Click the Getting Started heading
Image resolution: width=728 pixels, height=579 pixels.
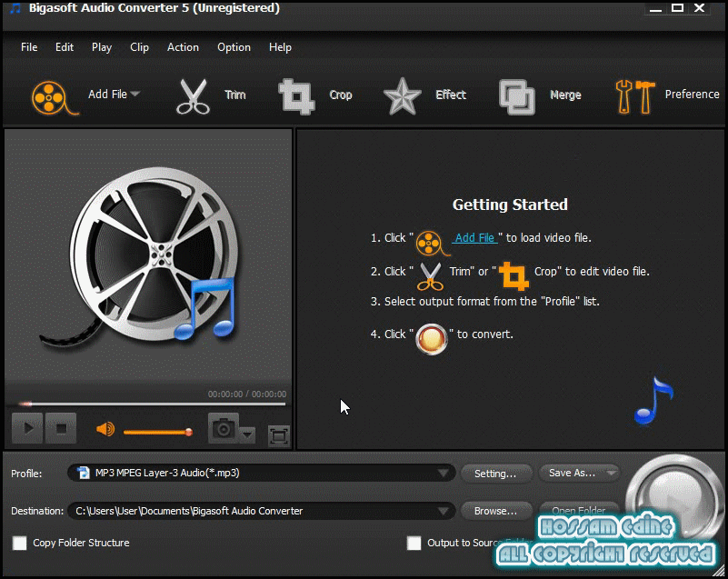pos(510,205)
